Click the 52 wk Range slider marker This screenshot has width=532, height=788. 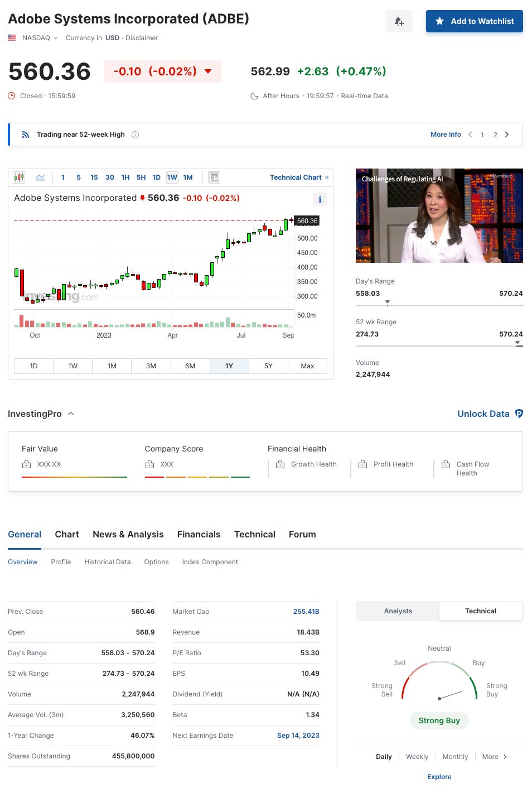(518, 343)
